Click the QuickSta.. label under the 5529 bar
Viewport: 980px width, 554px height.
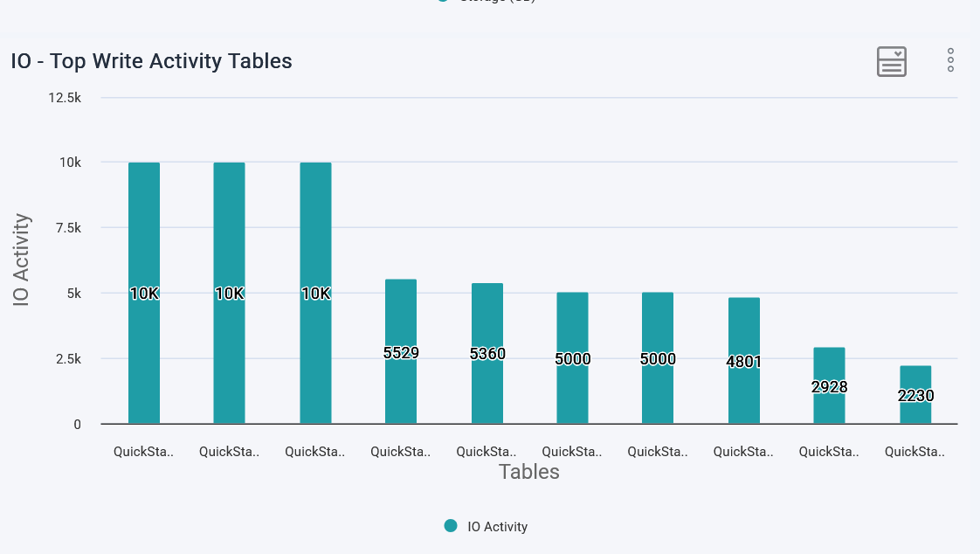401,452
